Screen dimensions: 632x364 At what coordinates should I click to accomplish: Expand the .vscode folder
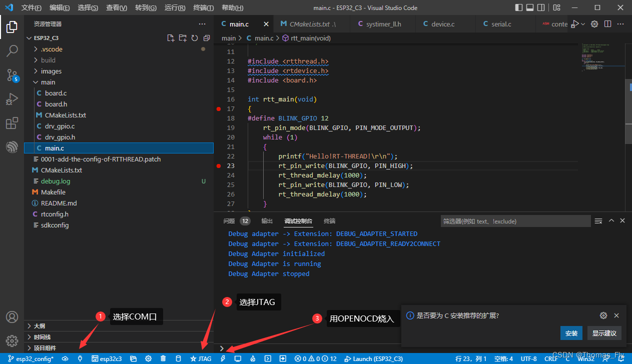pos(119,49)
